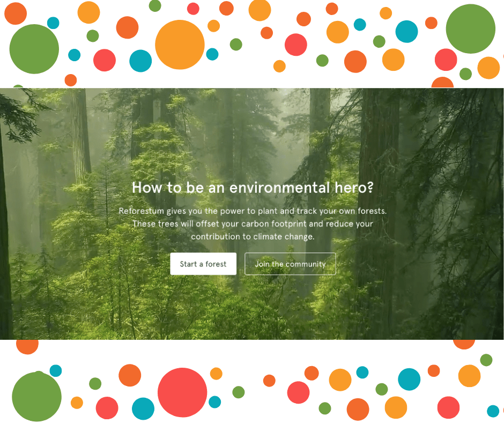Click the text line 'contribution to climate change.'
The height and width of the screenshot is (423, 504).
[252, 237]
